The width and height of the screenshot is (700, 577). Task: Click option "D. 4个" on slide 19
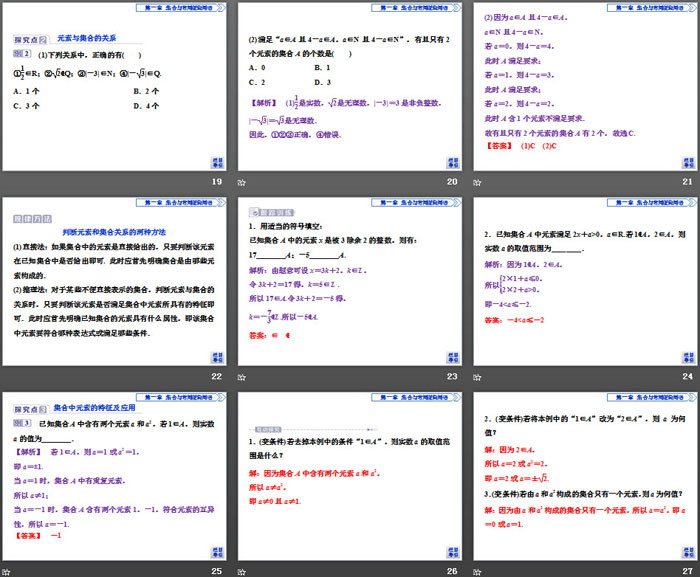pos(146,106)
